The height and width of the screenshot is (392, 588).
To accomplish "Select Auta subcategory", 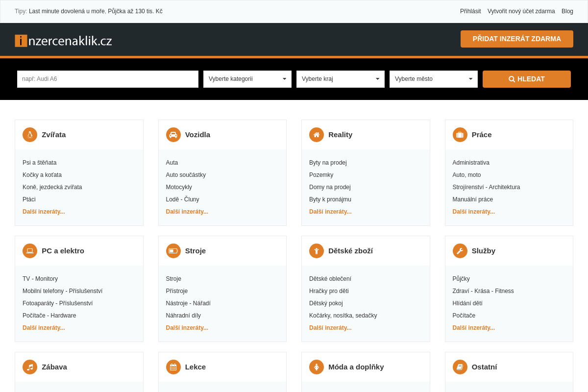I will (172, 163).
